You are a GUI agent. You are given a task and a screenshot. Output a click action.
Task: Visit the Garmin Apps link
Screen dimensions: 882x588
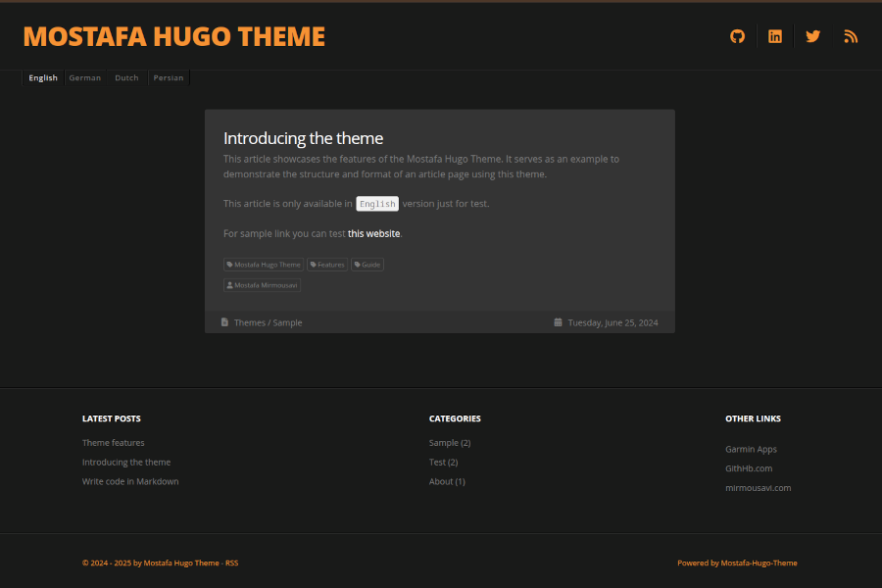click(x=751, y=448)
